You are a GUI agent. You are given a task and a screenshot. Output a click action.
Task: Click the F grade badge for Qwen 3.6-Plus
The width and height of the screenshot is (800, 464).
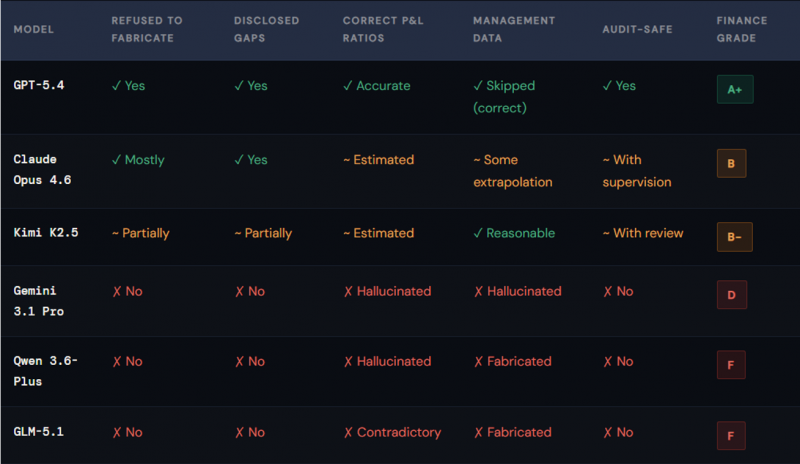[731, 365]
